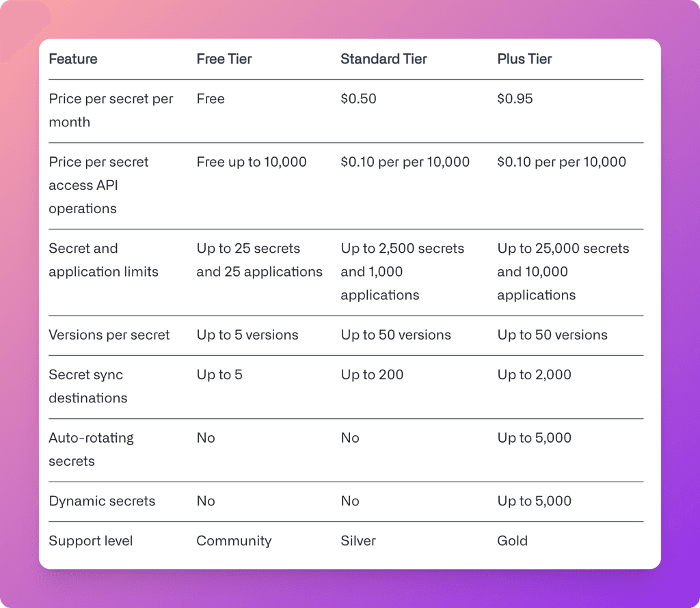
Task: Select 'Up to 200' sync destinations cell
Action: pyautogui.click(x=372, y=374)
